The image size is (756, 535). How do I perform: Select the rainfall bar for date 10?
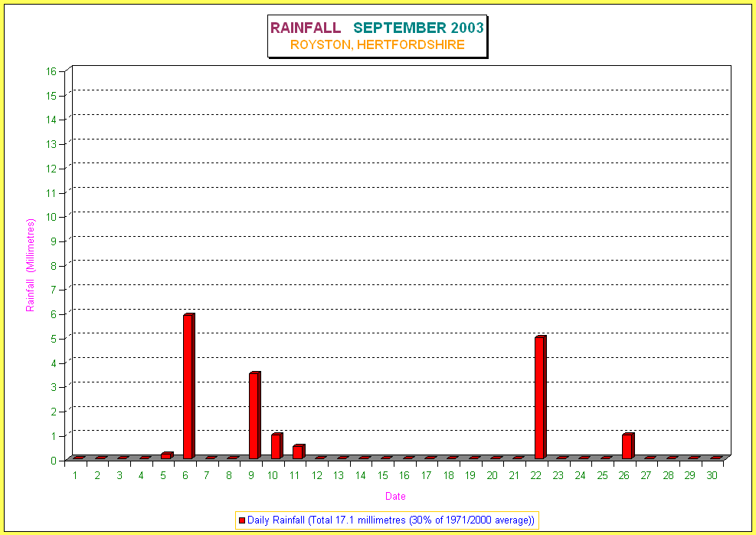[277, 446]
